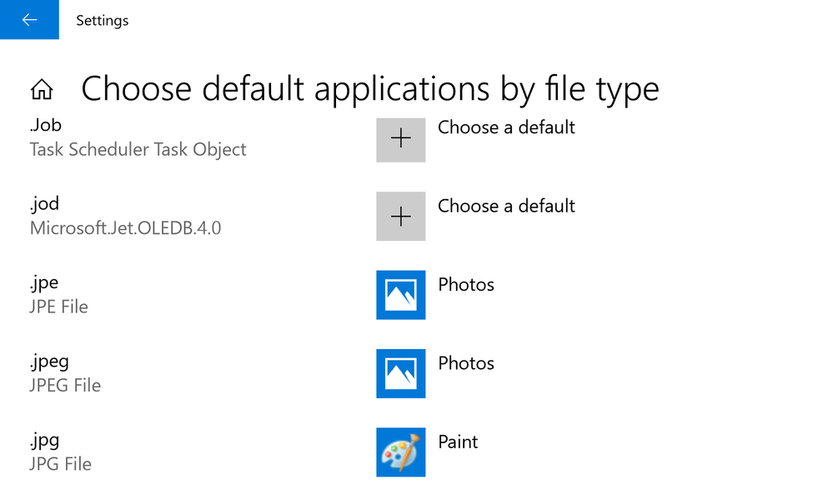Click the Paint palette icon for .jpg
833x504 pixels.
(x=400, y=452)
